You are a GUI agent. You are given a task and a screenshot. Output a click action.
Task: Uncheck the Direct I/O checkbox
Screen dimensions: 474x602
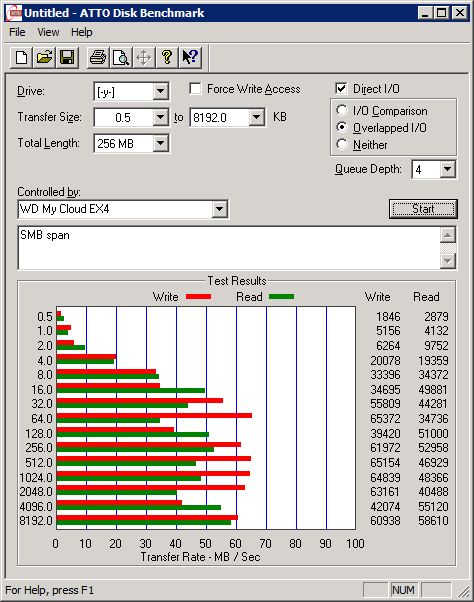(x=341, y=89)
